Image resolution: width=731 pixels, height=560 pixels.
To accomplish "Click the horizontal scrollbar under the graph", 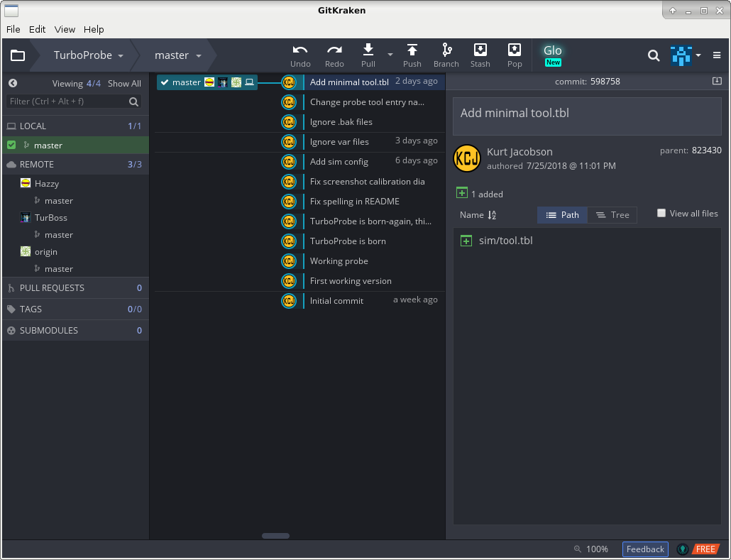I will [x=275, y=536].
